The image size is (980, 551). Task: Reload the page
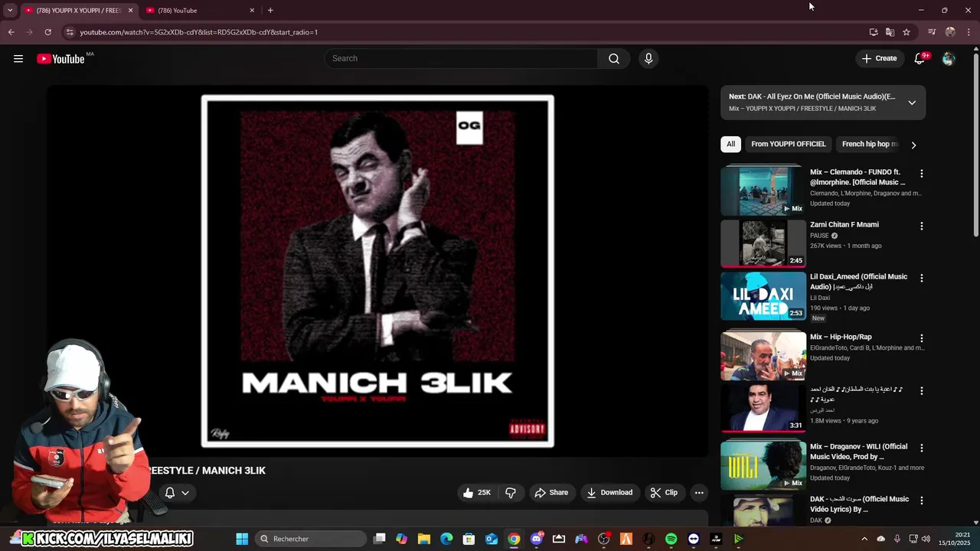47,32
